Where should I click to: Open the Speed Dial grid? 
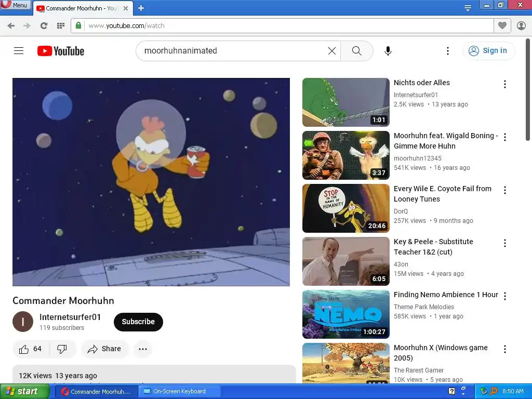click(x=61, y=26)
